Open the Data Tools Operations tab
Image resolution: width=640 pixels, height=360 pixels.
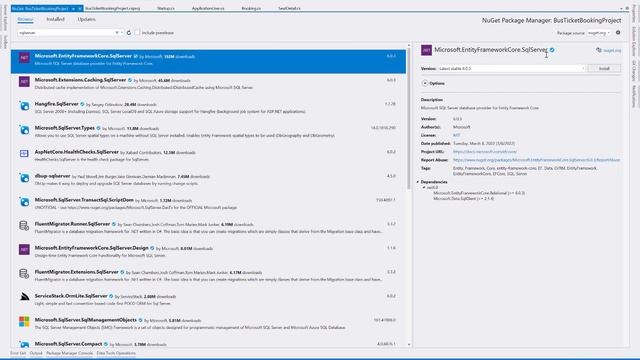(x=116, y=353)
